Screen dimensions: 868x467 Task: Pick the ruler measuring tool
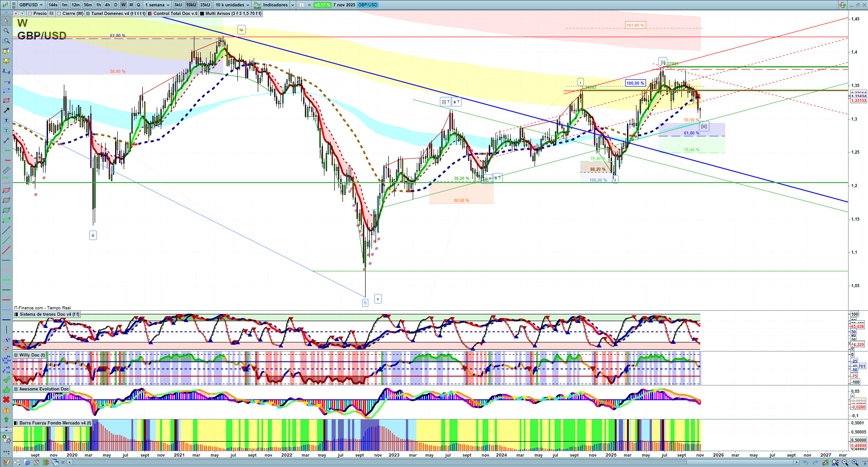pos(6,170)
